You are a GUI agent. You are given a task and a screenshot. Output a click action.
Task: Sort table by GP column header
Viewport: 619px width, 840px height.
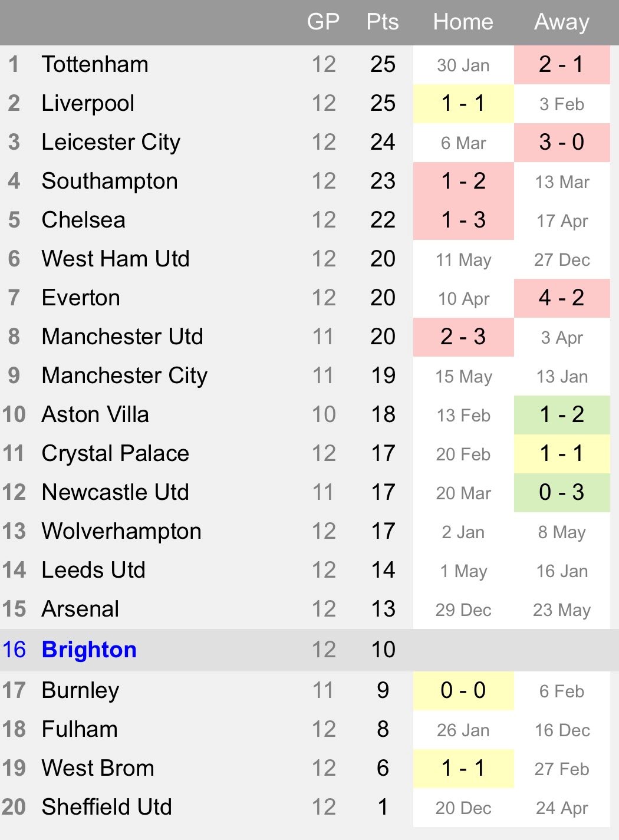coord(323,22)
